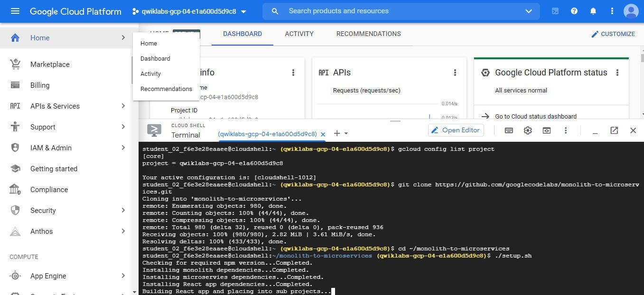Select Recommendations in the flyout submenu
The image size is (644, 295).
(166, 89)
